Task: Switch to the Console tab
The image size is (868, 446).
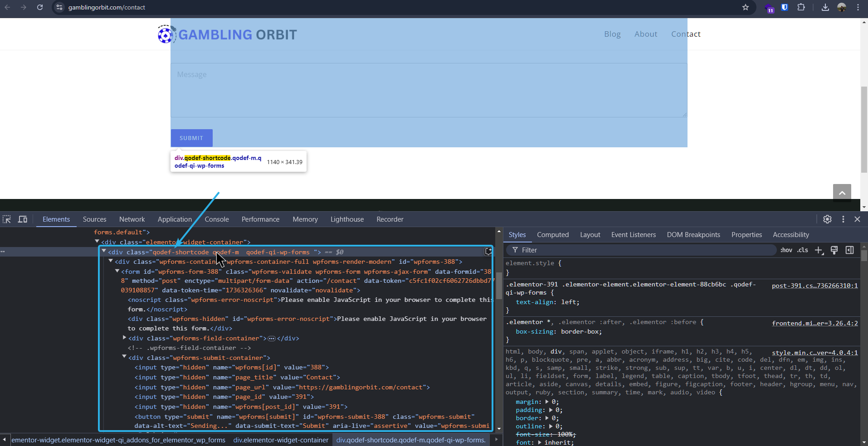Action: point(217,219)
